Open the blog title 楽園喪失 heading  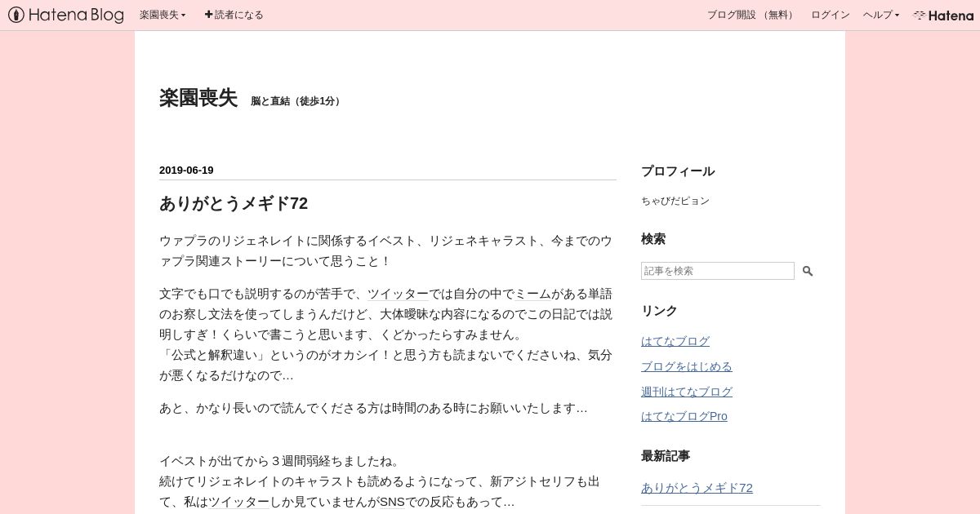click(x=198, y=98)
